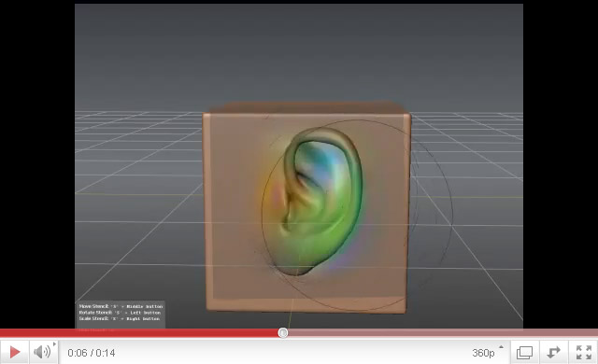The image size is (598, 364).
Task: Switch player size with the bent-arrows icon
Action: click(x=553, y=352)
